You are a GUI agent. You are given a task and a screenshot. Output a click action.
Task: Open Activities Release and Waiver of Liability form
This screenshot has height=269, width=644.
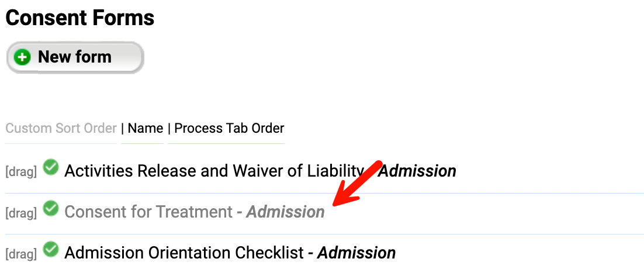pos(214,171)
